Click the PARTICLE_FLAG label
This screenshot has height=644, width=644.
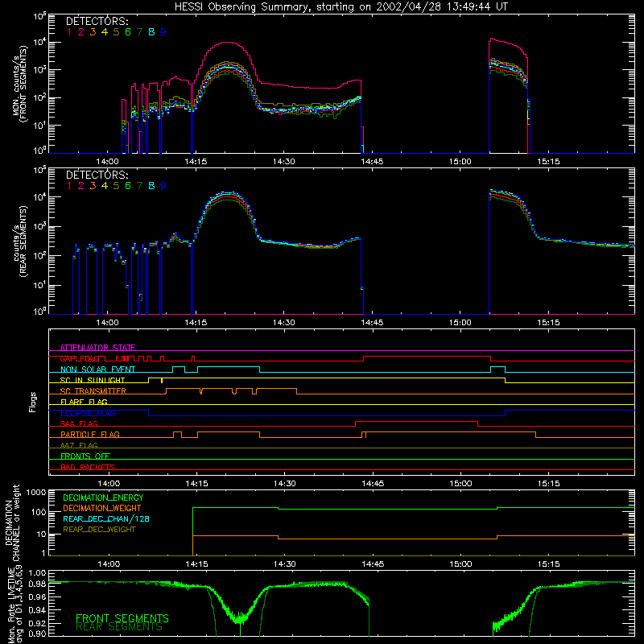coord(90,435)
